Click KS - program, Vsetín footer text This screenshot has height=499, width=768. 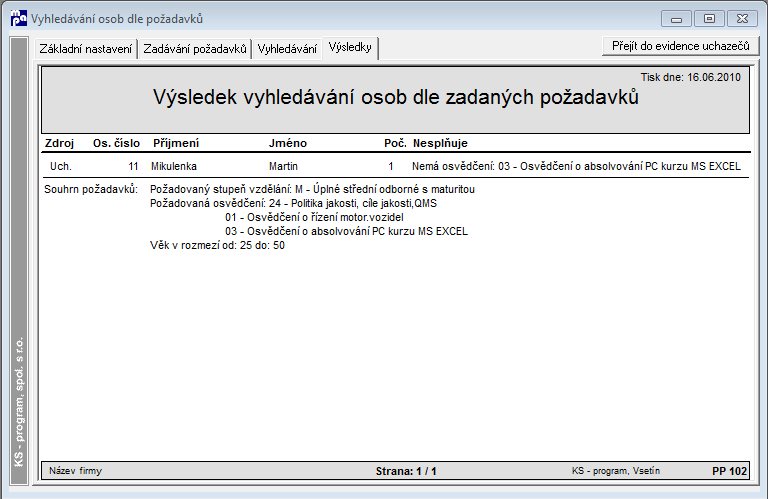click(616, 471)
